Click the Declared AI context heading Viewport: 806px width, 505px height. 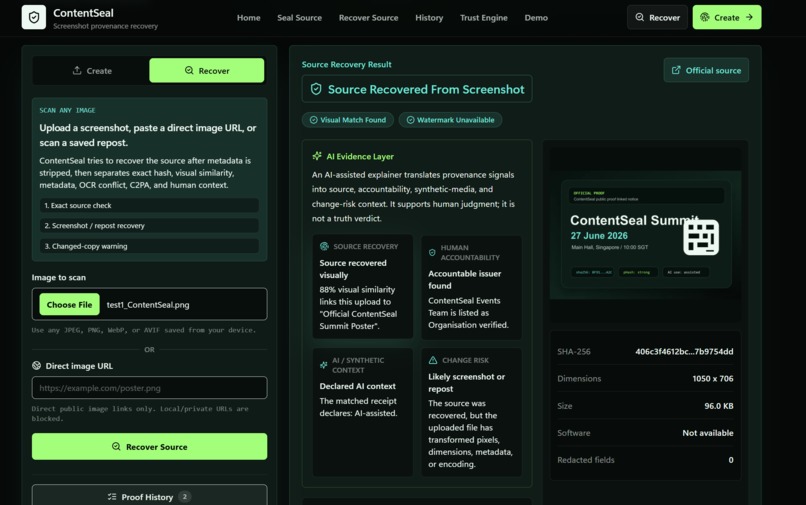[x=357, y=386]
